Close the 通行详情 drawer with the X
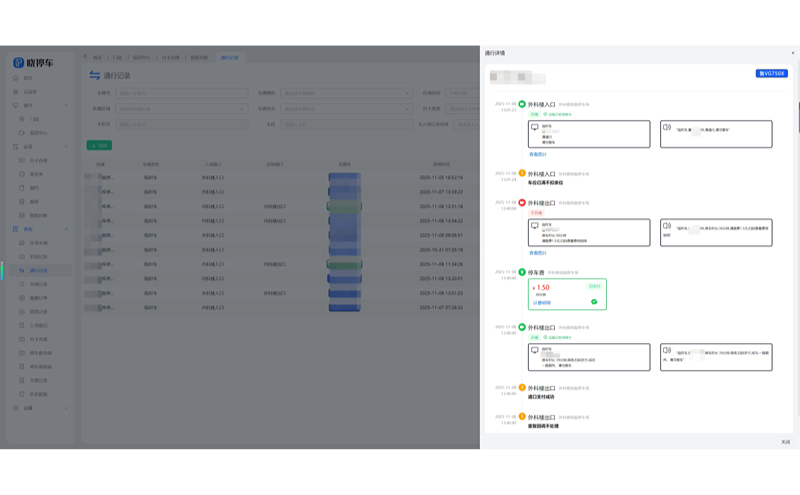 click(x=793, y=53)
